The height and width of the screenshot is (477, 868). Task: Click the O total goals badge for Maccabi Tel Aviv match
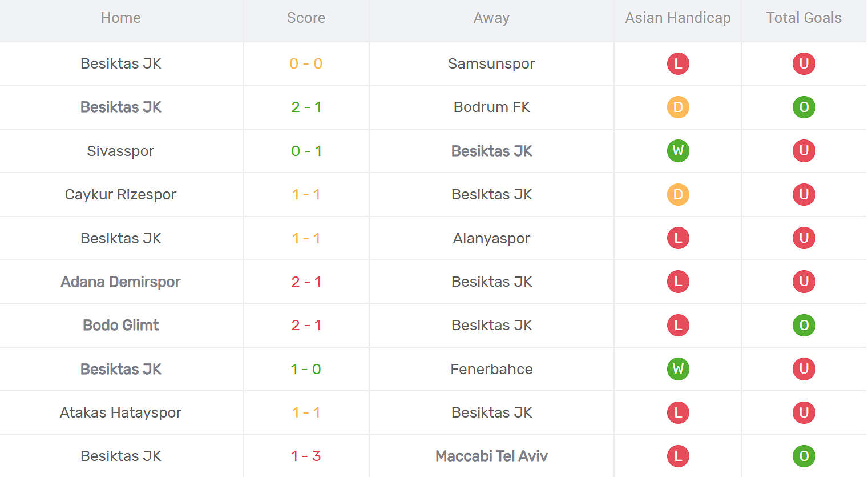[804, 456]
